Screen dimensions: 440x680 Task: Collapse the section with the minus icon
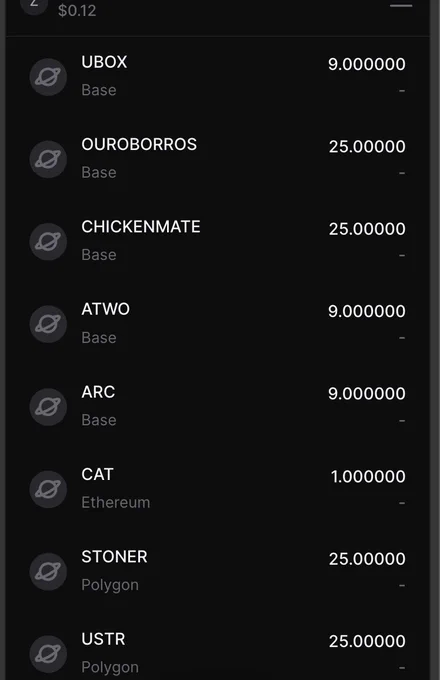401,6
